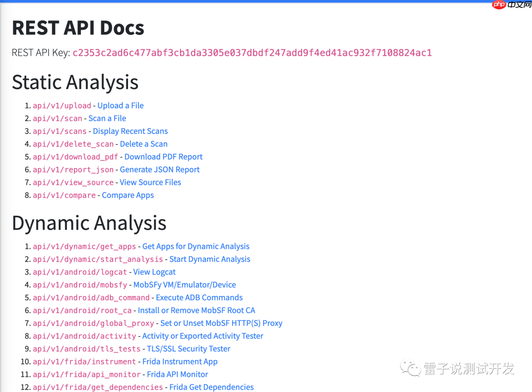This screenshot has width=532, height=392.
Task: Open Download PDF Report link
Action: (164, 157)
